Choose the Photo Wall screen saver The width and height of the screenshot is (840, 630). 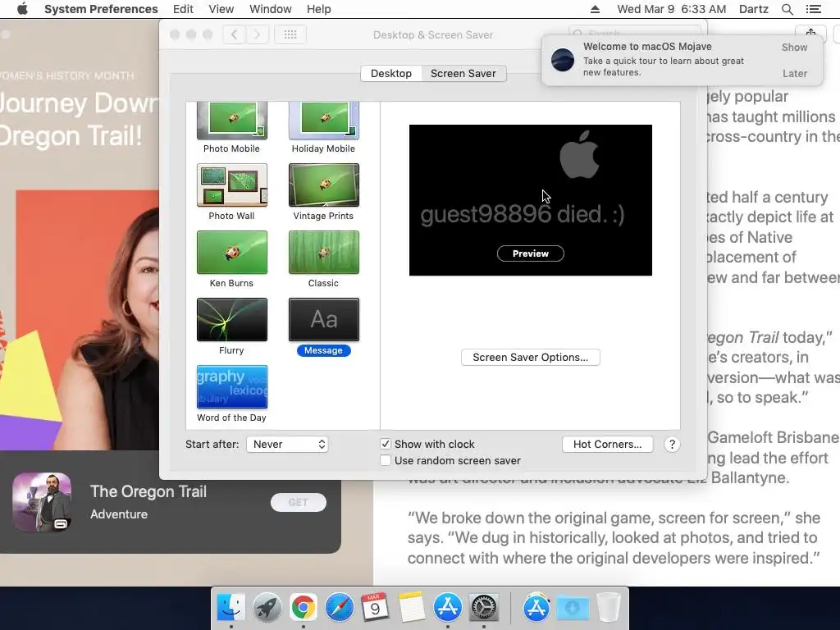point(231,185)
